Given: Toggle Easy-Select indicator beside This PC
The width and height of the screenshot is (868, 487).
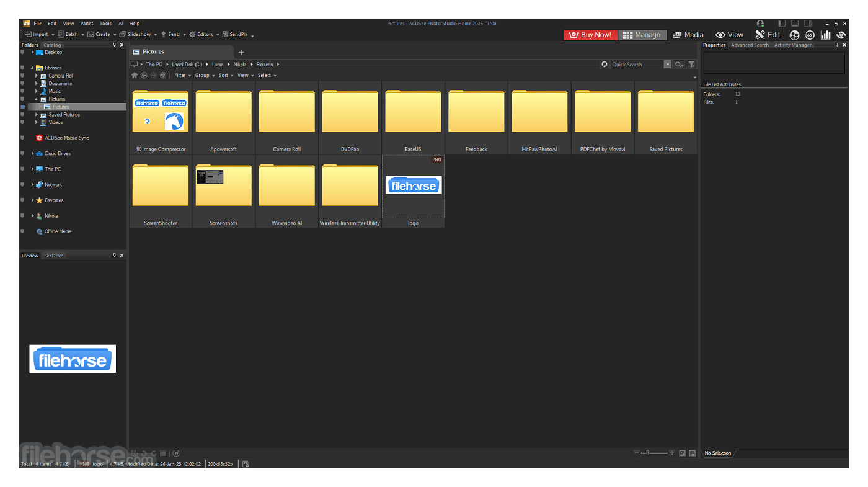Looking at the screenshot, I should pyautogui.click(x=23, y=169).
